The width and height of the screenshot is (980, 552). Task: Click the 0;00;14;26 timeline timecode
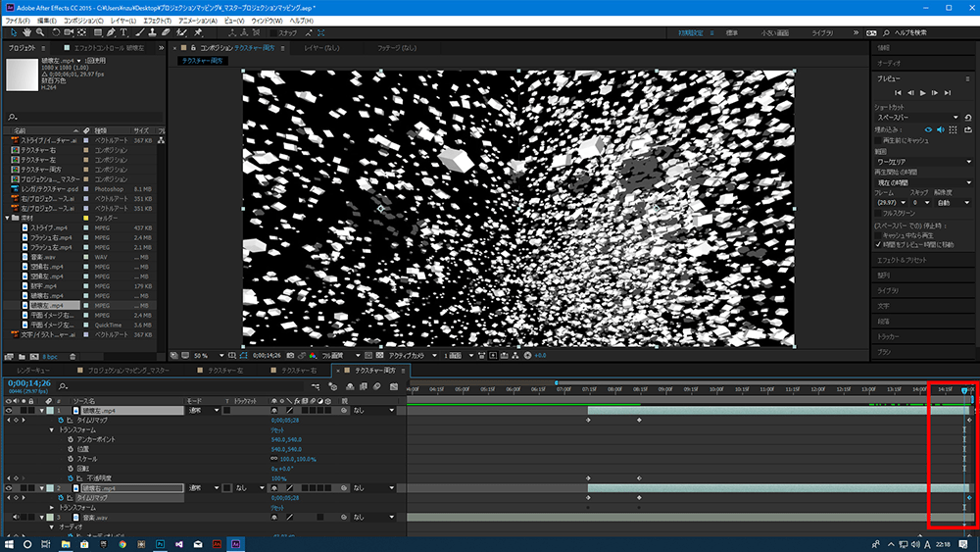28,383
